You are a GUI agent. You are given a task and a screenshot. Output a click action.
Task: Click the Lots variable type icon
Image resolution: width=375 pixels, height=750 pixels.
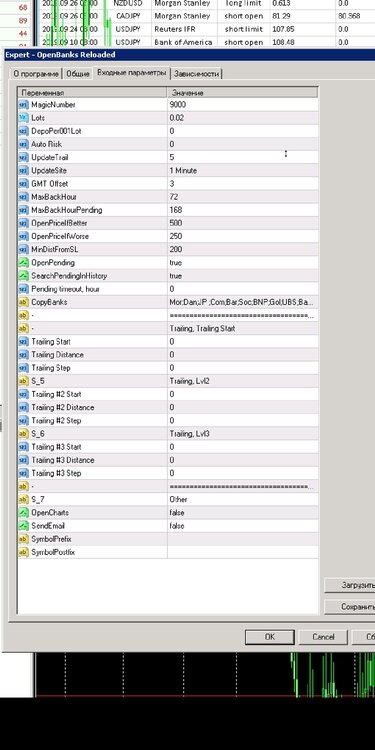(23, 118)
